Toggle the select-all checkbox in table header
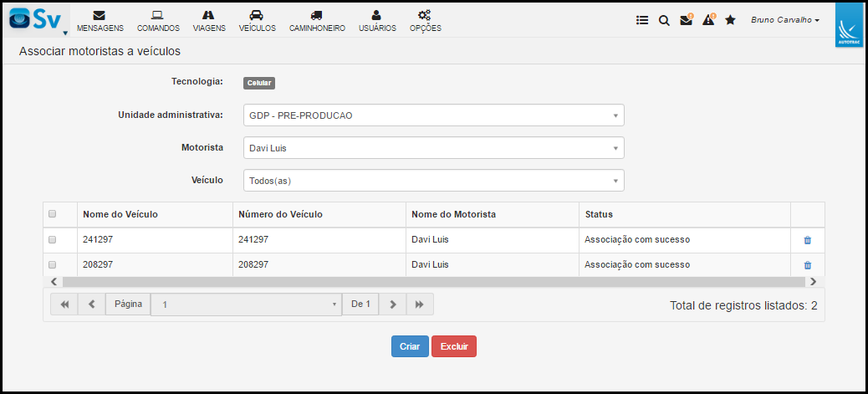Viewport: 868px width, 394px height. coord(53,213)
